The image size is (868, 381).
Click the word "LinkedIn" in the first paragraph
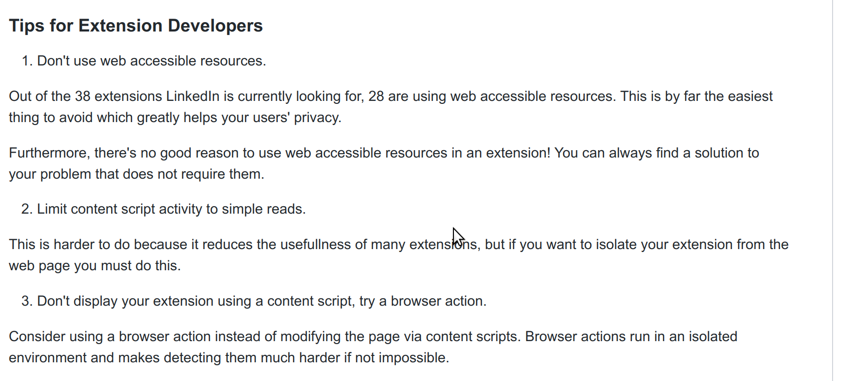[x=193, y=96]
